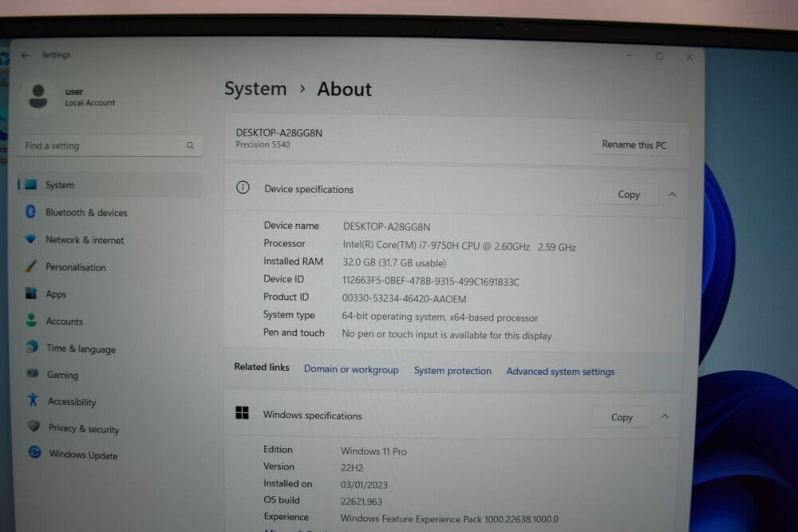The width and height of the screenshot is (798, 532).
Task: Collapse the Device specifications section
Action: [672, 195]
